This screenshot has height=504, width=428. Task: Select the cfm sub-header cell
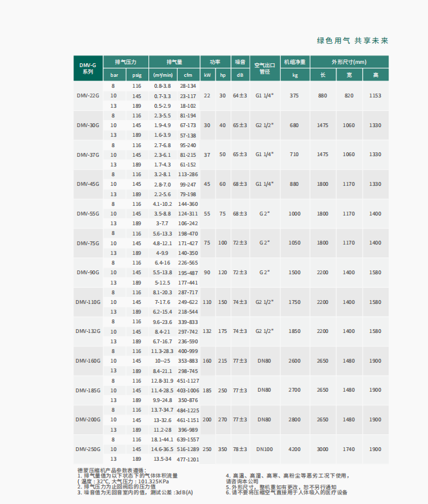[188, 75]
